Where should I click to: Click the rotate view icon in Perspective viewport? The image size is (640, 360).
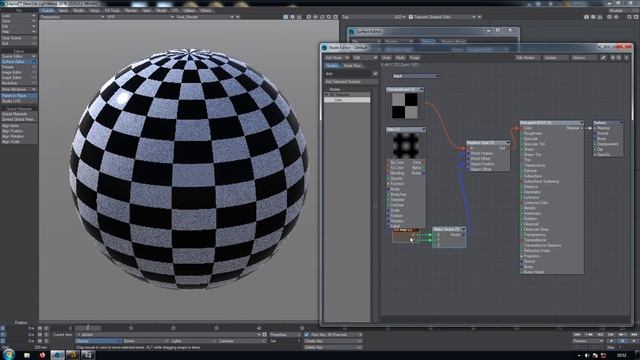322,17
